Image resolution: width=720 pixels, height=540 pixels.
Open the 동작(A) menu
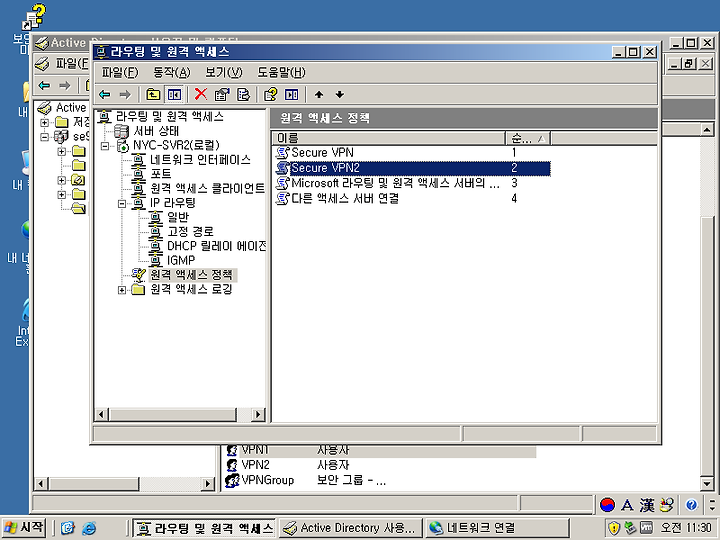coord(171,73)
